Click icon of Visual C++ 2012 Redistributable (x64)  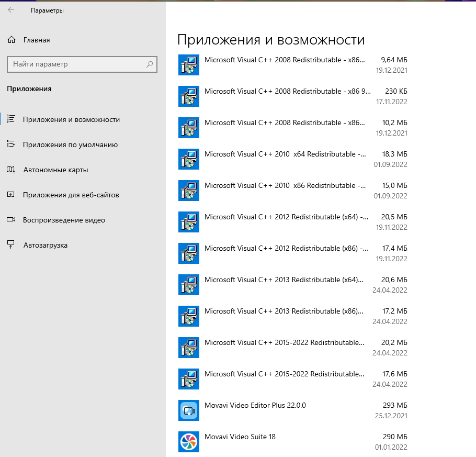click(x=189, y=222)
